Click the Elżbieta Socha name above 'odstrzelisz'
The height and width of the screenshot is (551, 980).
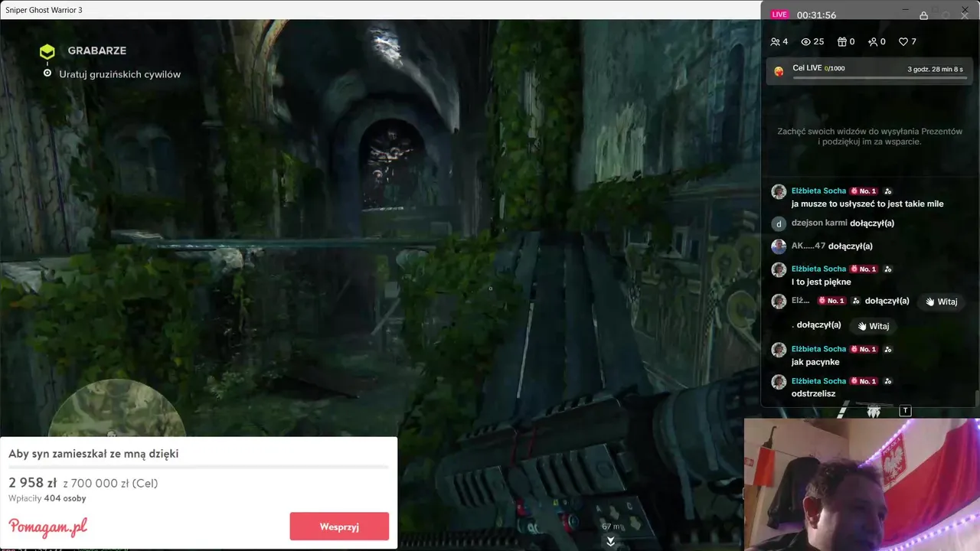[x=818, y=381]
